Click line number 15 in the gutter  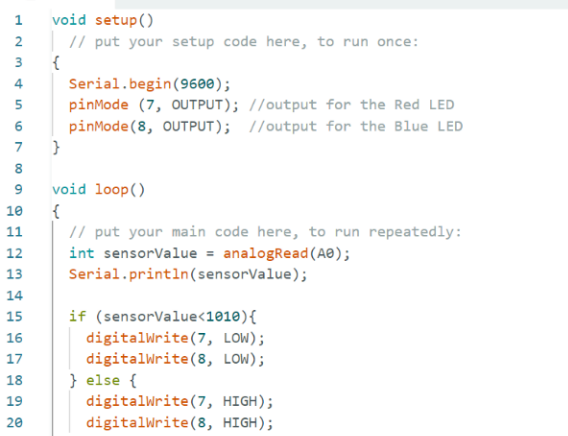pyautogui.click(x=14, y=317)
